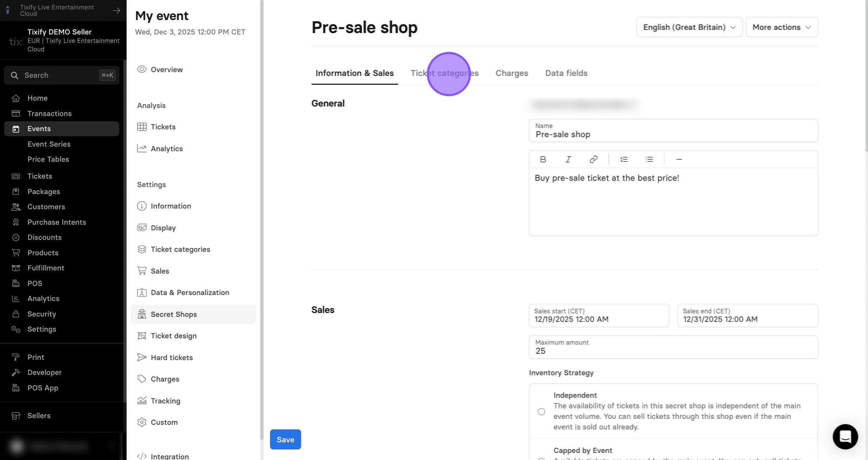Click the Ticket design icon

[142, 336]
